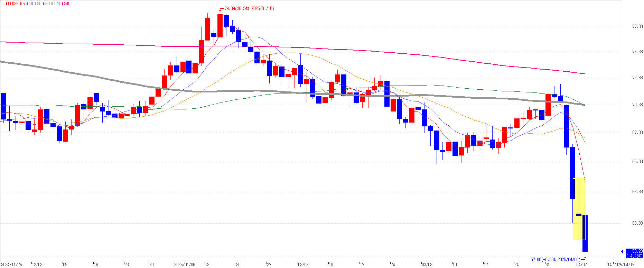
Task: Click the red arrow marking the 79.39 high
Action: (x=220, y=10)
